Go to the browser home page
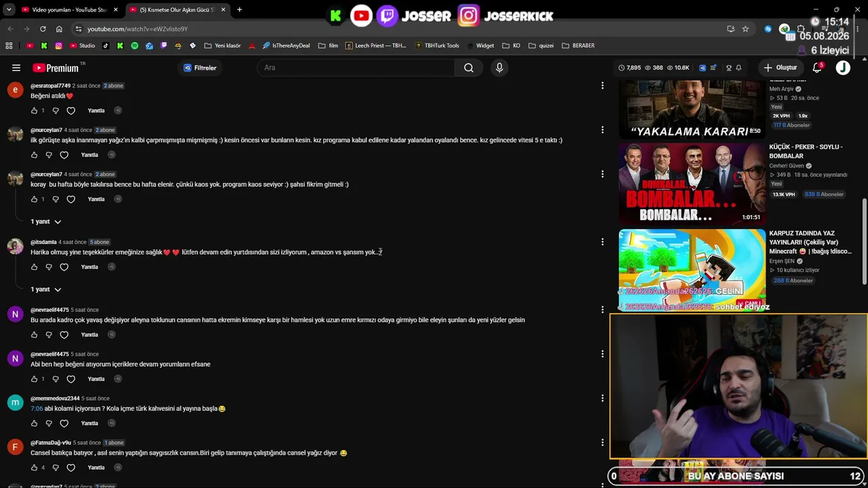 [59, 29]
